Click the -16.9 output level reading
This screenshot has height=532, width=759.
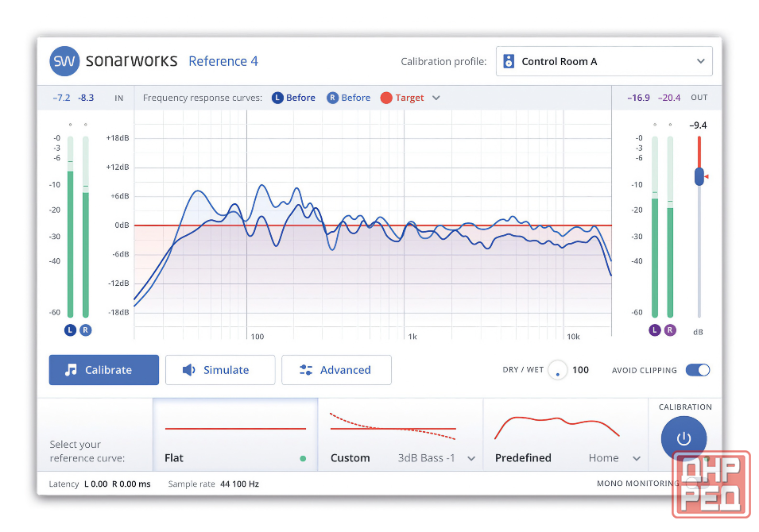coord(638,98)
